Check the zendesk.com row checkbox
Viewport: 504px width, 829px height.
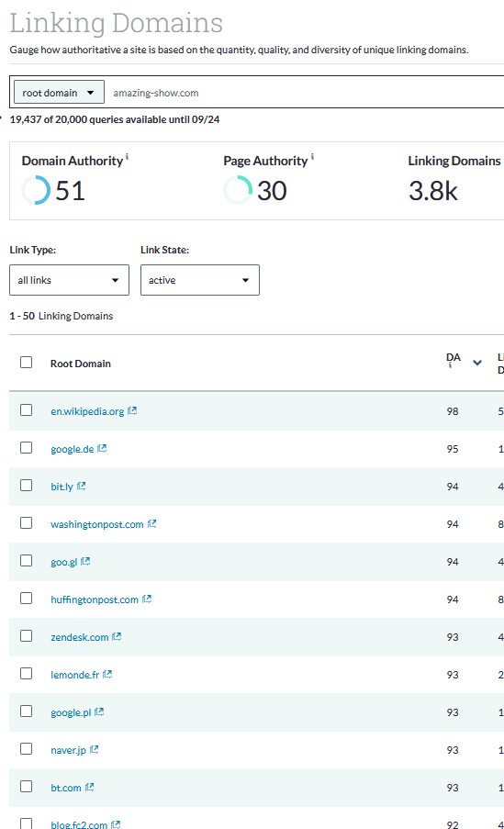click(26, 636)
